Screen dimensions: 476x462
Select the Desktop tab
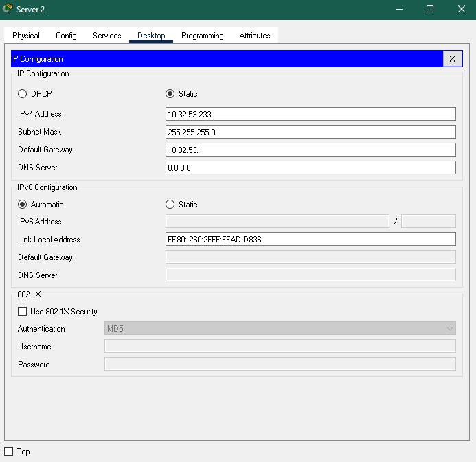coord(151,36)
